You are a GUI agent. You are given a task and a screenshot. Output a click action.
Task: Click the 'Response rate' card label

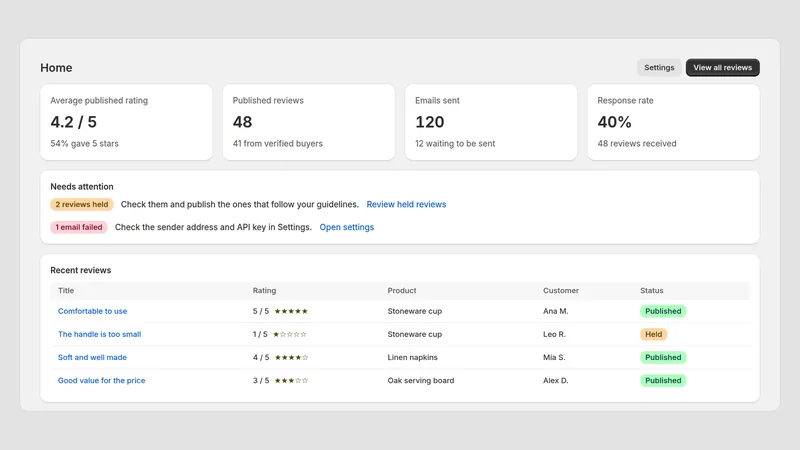(625, 101)
